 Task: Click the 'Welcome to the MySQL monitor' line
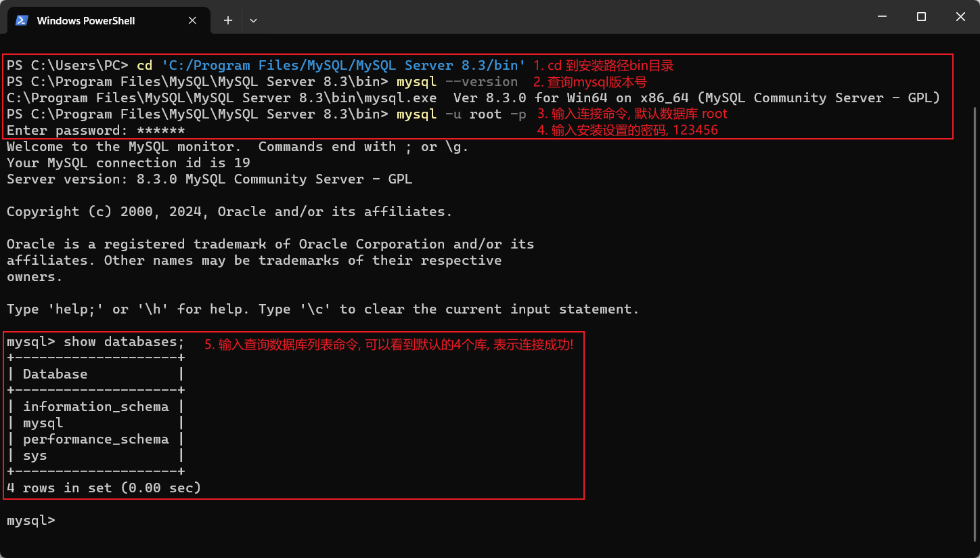(x=238, y=146)
